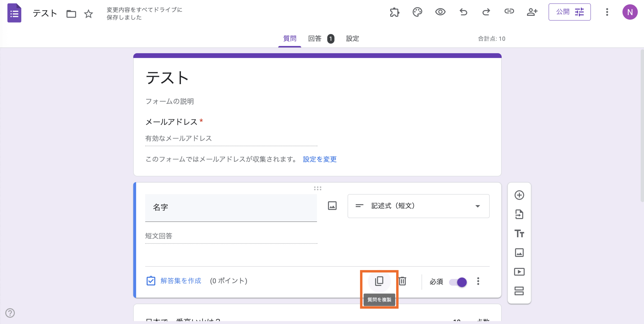Preview the form using the eye icon
This screenshot has height=324, width=644.
point(440,12)
